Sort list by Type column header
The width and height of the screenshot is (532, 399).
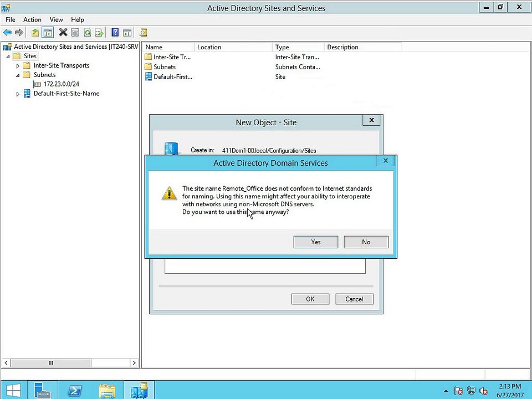(x=298, y=47)
